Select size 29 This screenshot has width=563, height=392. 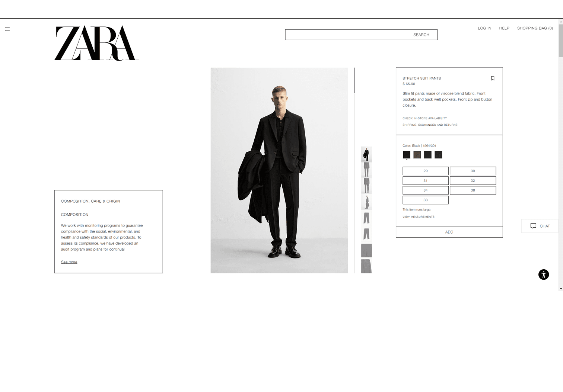click(426, 171)
